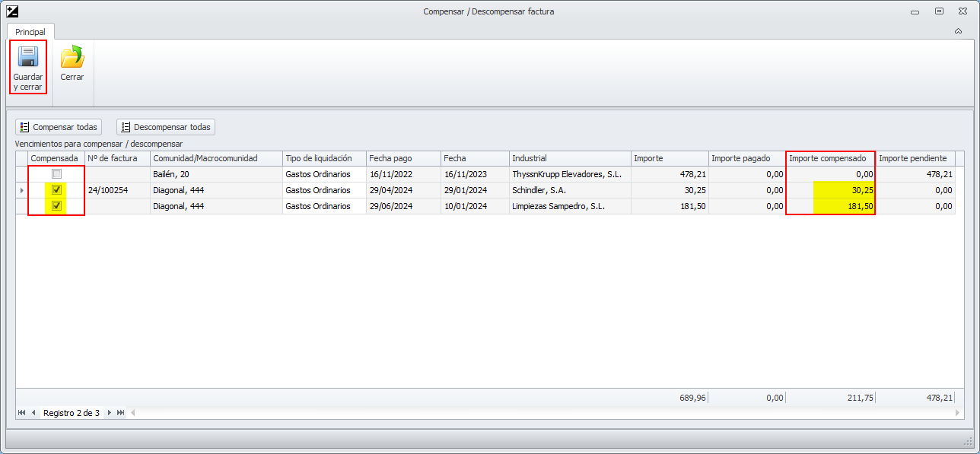Go to first record navigator arrow
This screenshot has width=980, height=454.
tap(21, 413)
